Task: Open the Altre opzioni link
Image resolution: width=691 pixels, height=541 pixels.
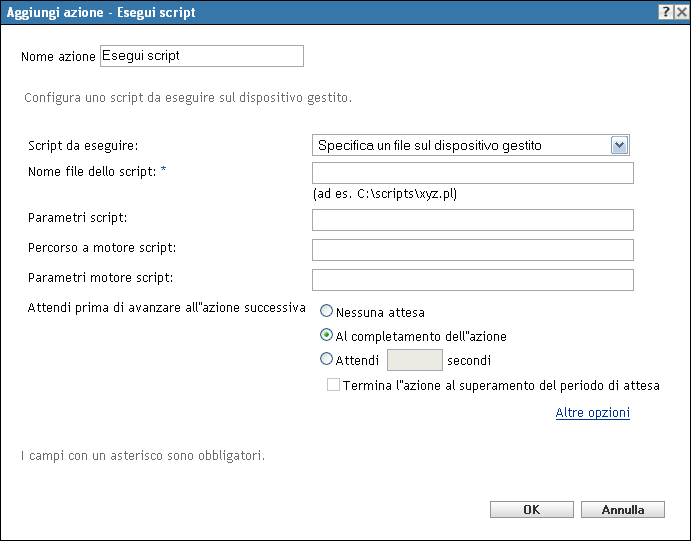Action: click(x=593, y=412)
